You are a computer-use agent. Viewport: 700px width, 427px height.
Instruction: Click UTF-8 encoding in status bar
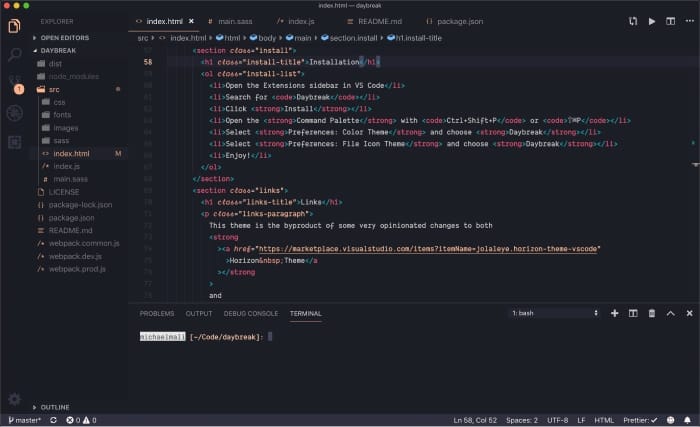(x=558, y=420)
